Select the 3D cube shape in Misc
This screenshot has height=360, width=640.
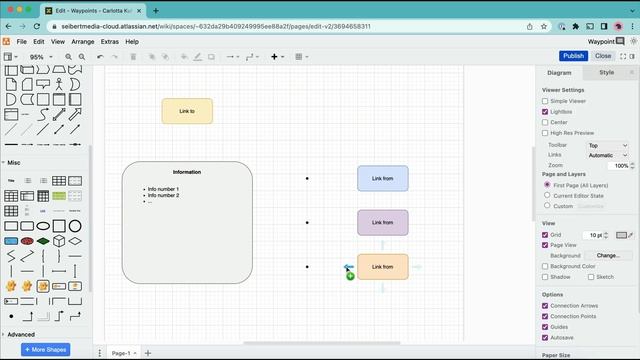click(59, 241)
